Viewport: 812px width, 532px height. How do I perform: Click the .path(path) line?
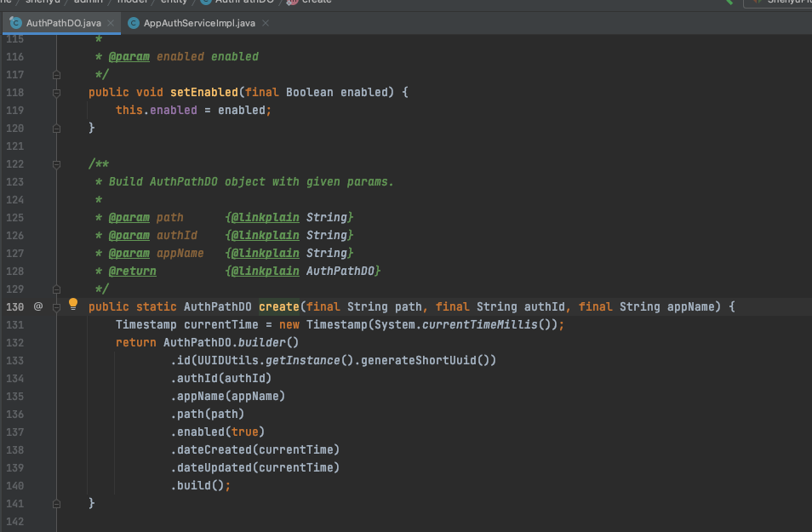coord(207,414)
